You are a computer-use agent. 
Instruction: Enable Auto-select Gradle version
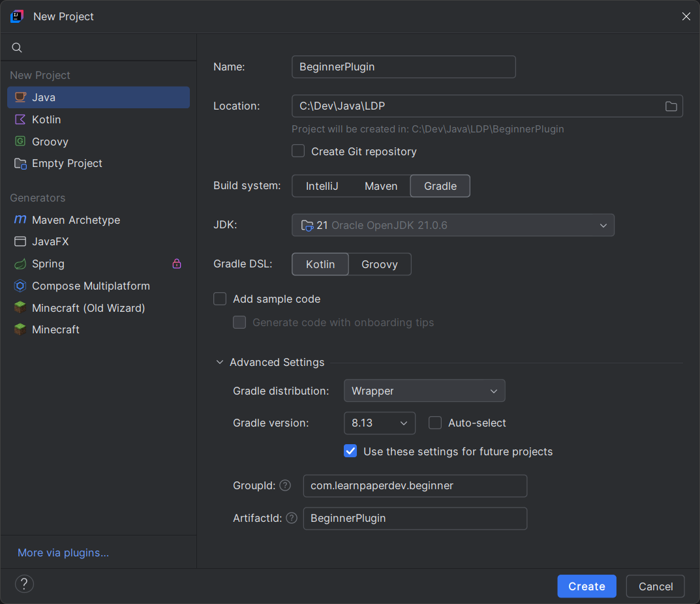[x=435, y=423]
